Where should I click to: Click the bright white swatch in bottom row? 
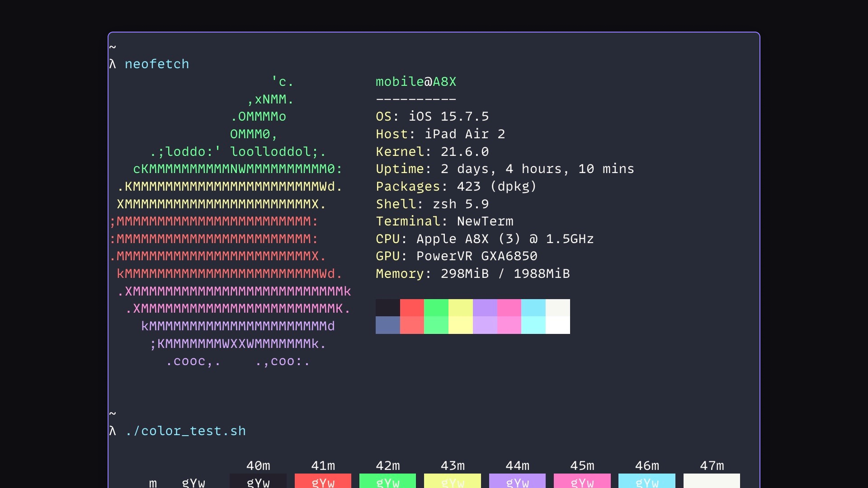click(558, 325)
